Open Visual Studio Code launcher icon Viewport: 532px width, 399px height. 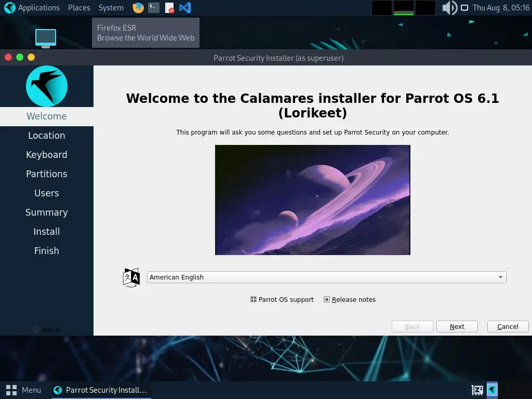[184, 8]
